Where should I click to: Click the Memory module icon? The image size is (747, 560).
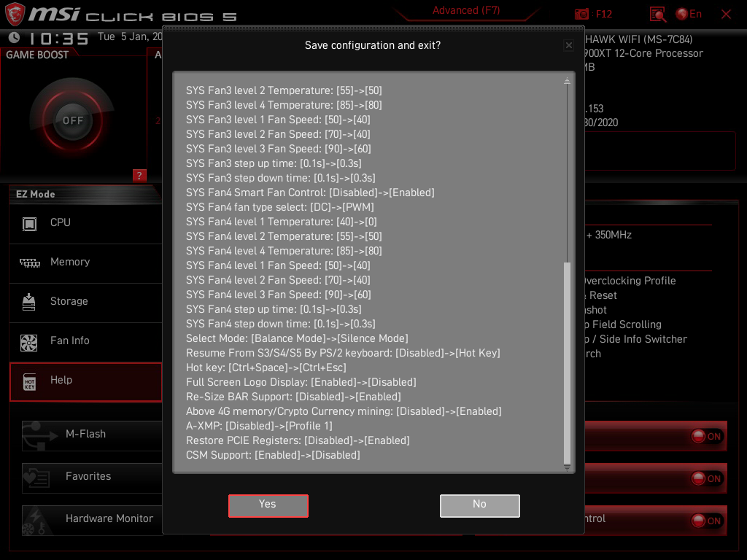tap(29, 262)
